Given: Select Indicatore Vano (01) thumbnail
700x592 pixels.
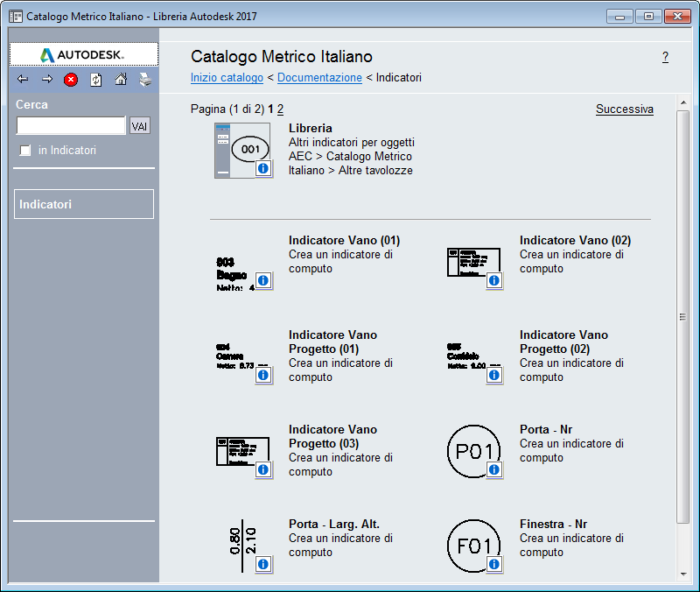Looking at the screenshot, I should point(235,273).
